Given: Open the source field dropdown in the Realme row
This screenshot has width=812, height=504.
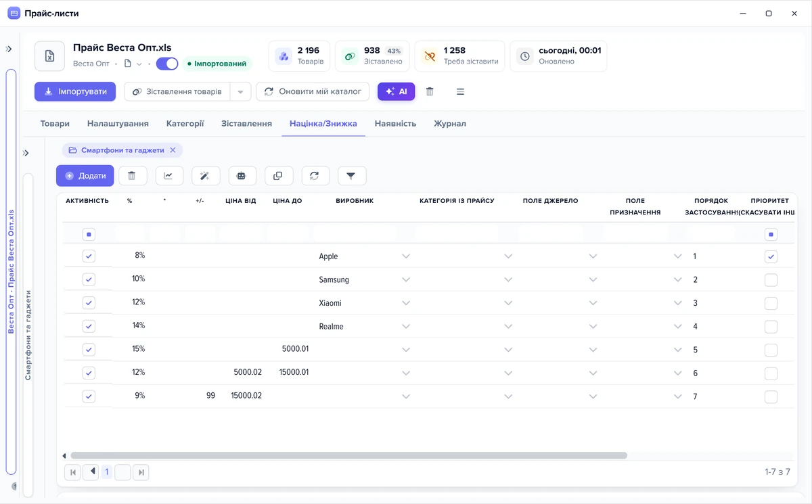Looking at the screenshot, I should 593,327.
